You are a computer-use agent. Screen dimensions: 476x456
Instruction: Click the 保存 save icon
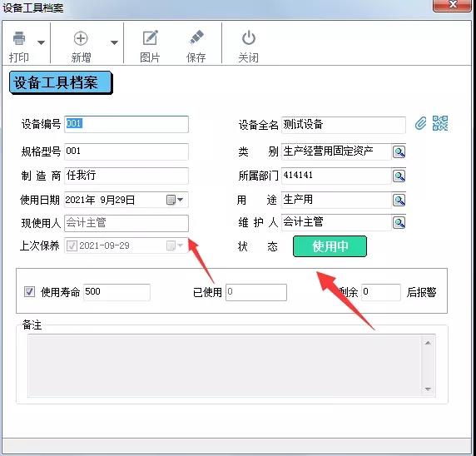pos(196,37)
